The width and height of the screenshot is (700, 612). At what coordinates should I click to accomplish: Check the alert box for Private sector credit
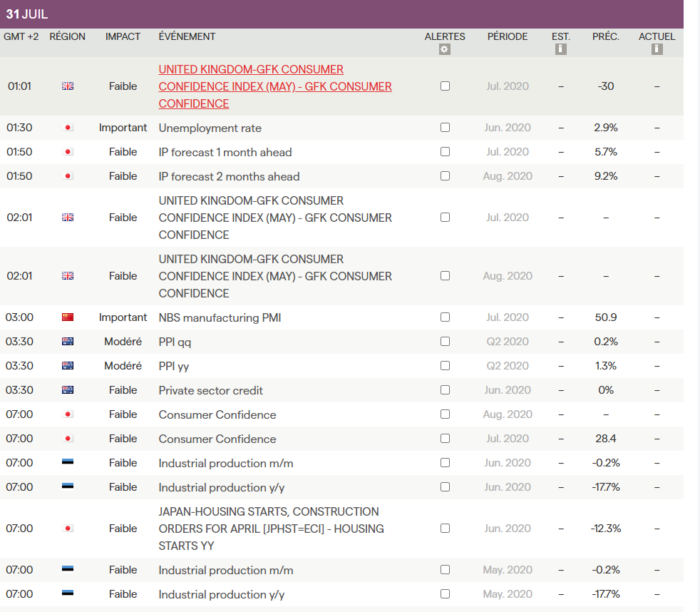pyautogui.click(x=445, y=390)
